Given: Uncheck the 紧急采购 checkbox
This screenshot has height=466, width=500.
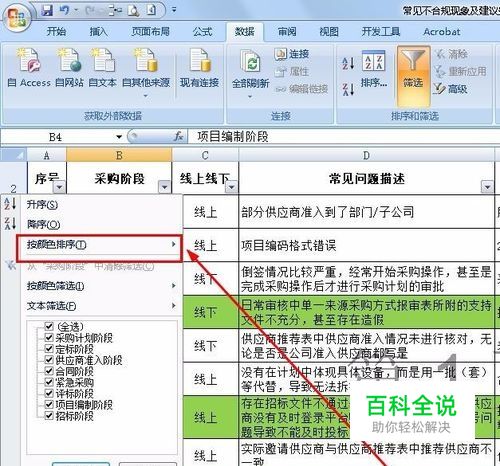Looking at the screenshot, I should 49,382.
